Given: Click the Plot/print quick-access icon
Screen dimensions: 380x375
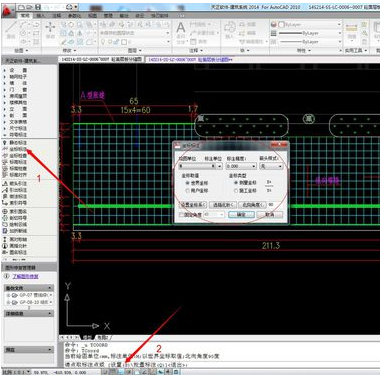Looking at the screenshot, I should (x=69, y=7).
